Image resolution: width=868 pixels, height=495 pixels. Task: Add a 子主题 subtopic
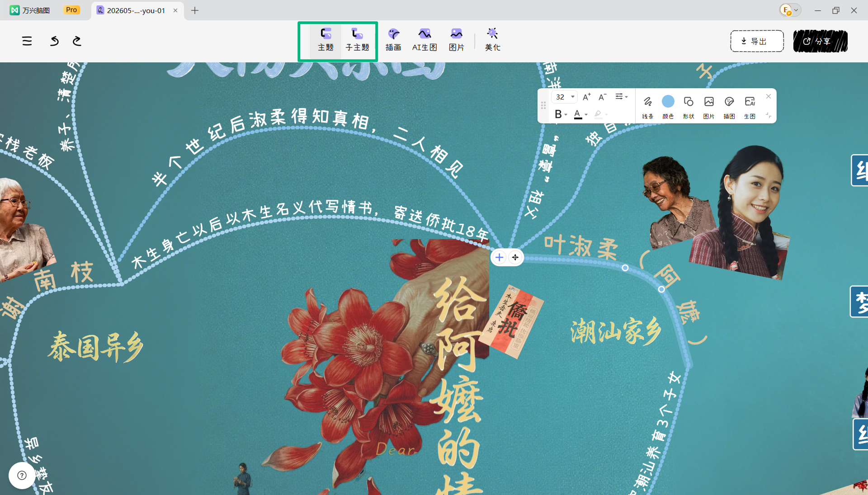click(x=357, y=40)
